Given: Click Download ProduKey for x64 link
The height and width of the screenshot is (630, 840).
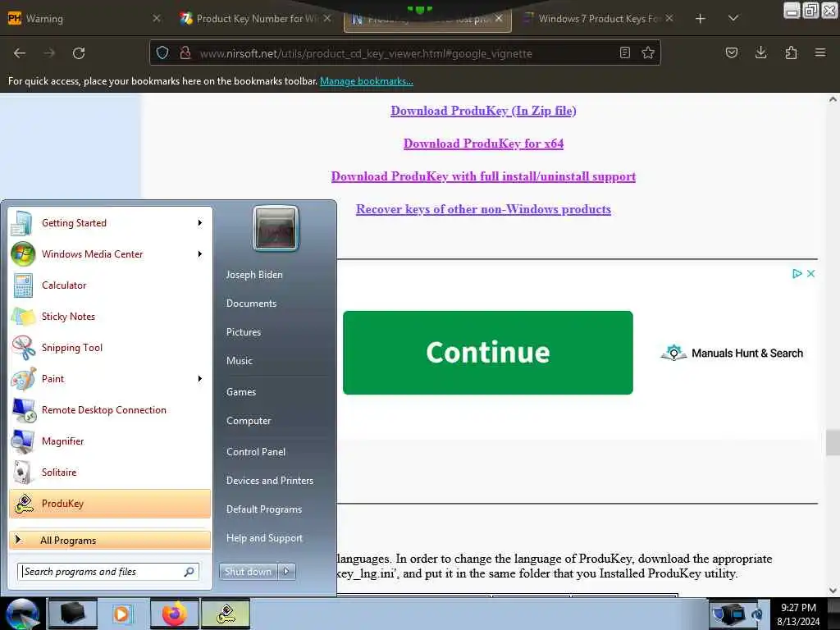Looking at the screenshot, I should point(483,144).
